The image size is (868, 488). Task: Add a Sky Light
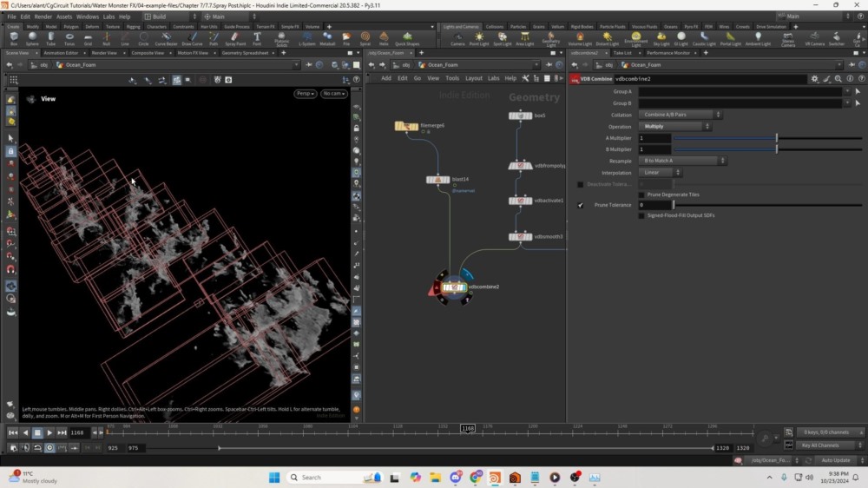[x=661, y=38]
